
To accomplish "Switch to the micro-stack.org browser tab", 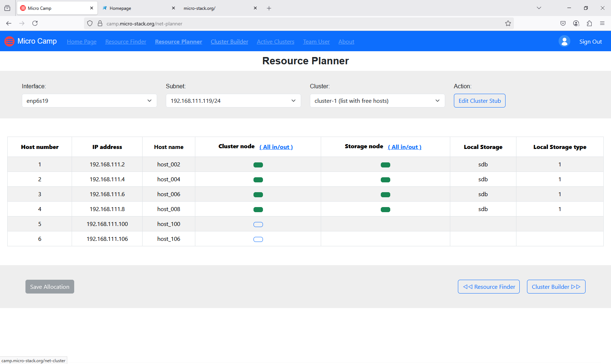I will [x=220, y=8].
